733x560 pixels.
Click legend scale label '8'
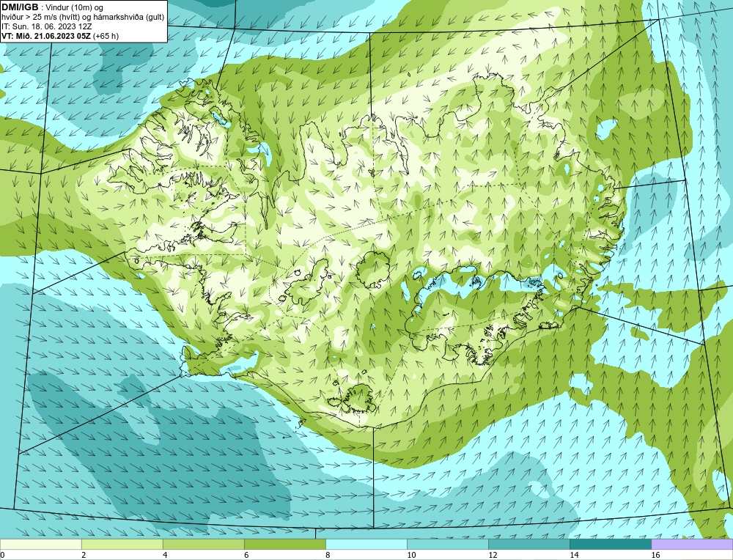click(328, 555)
